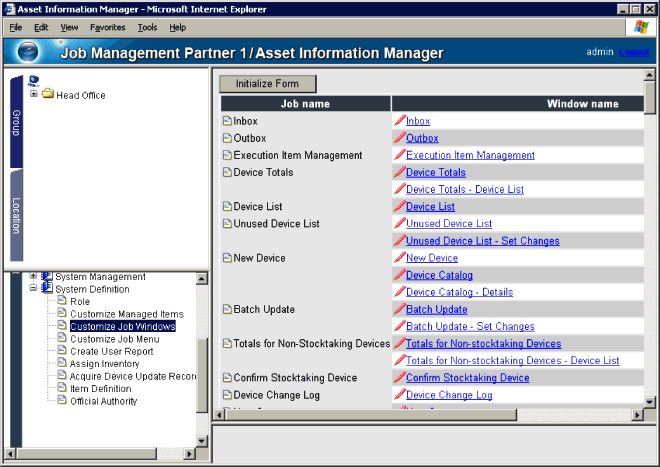Click the job icon beside New Device
Viewport: 660px width, 467px height.
coord(227,259)
